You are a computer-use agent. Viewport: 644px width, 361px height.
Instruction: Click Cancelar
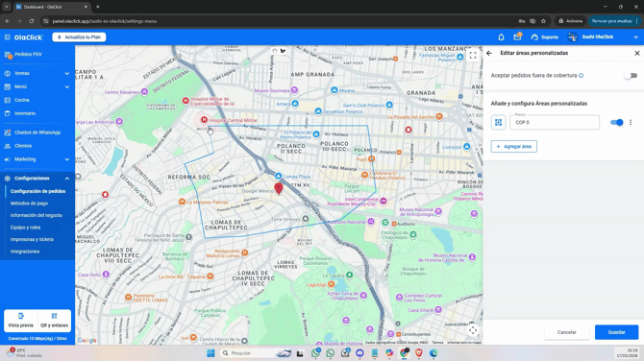coord(567,332)
